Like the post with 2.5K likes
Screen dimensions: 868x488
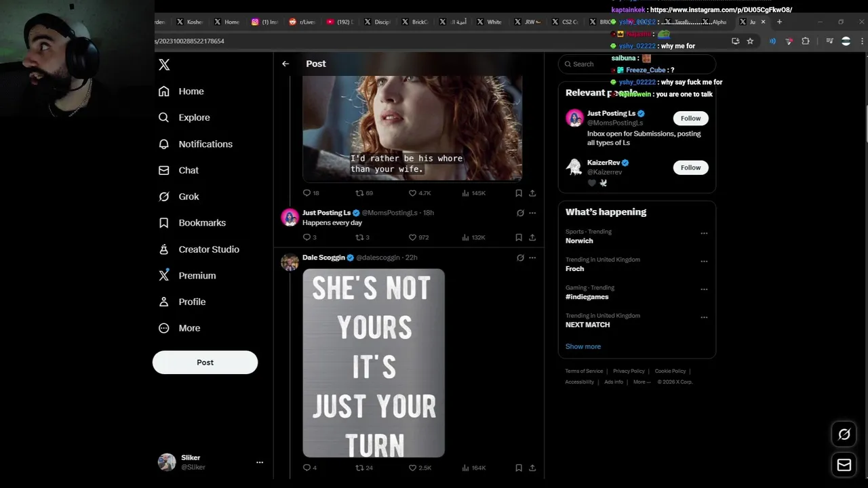pos(420,468)
